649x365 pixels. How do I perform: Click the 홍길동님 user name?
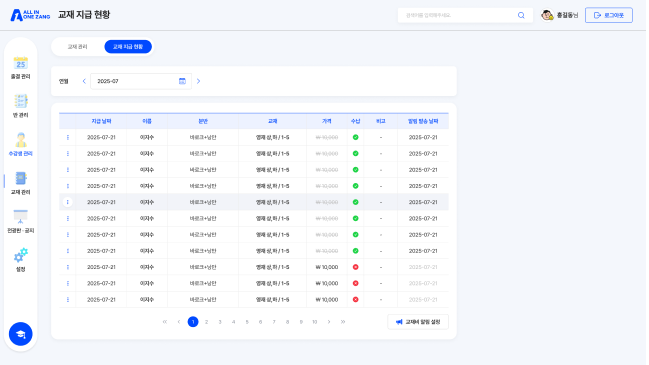tap(567, 15)
